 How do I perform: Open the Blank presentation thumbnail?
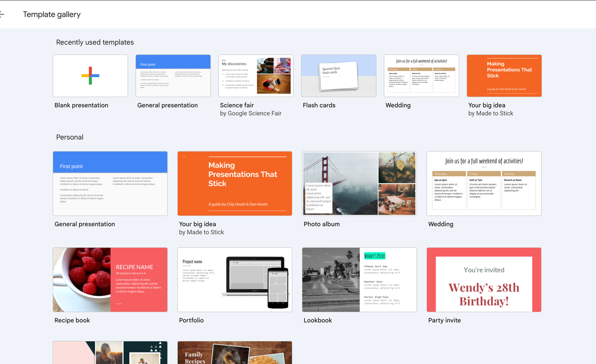(90, 75)
